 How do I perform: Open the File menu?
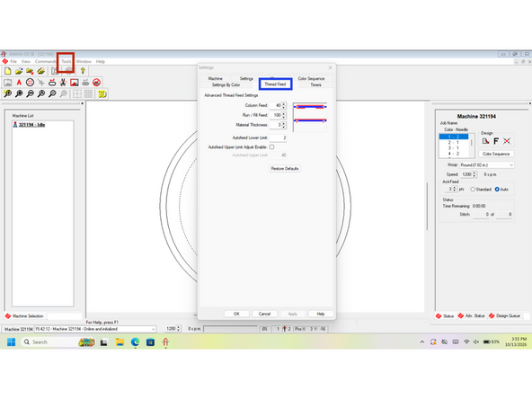tap(13, 61)
